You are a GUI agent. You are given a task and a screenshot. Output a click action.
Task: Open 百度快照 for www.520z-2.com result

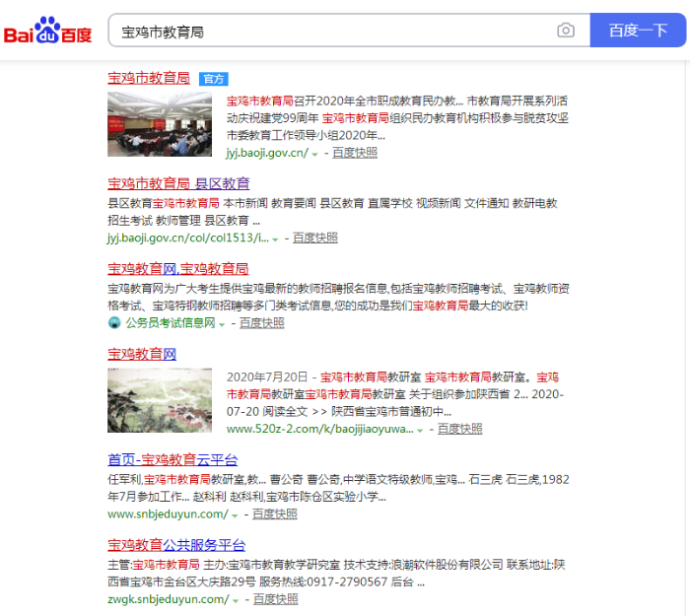coord(460,429)
